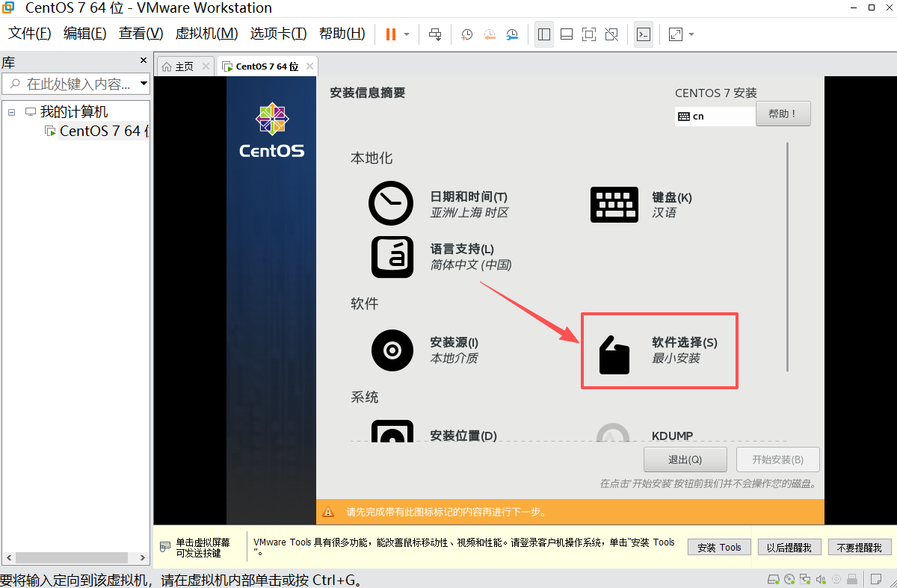
Task: Click the sound card status icon
Action: [821, 579]
